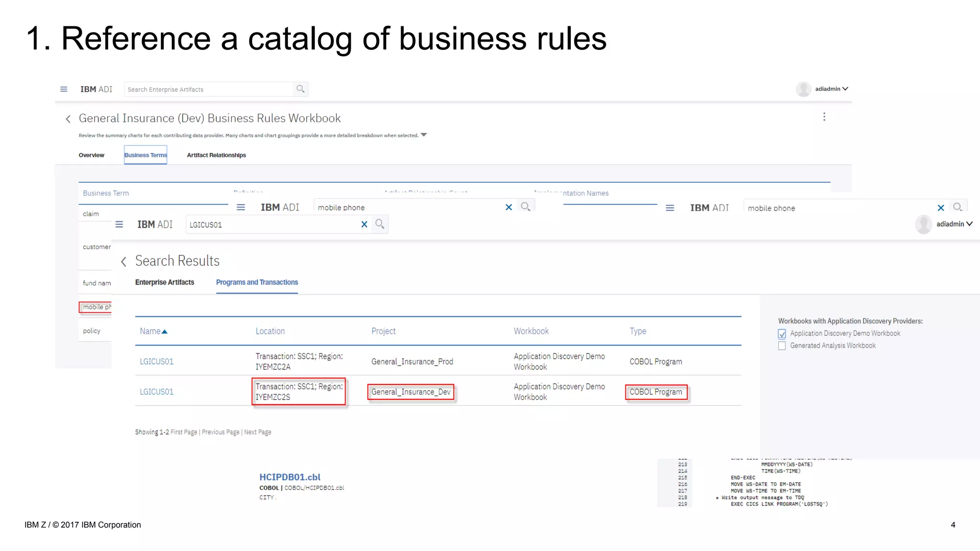This screenshot has width=980, height=551.
Task: Open Artifact Relationships tab
Action: pos(216,155)
